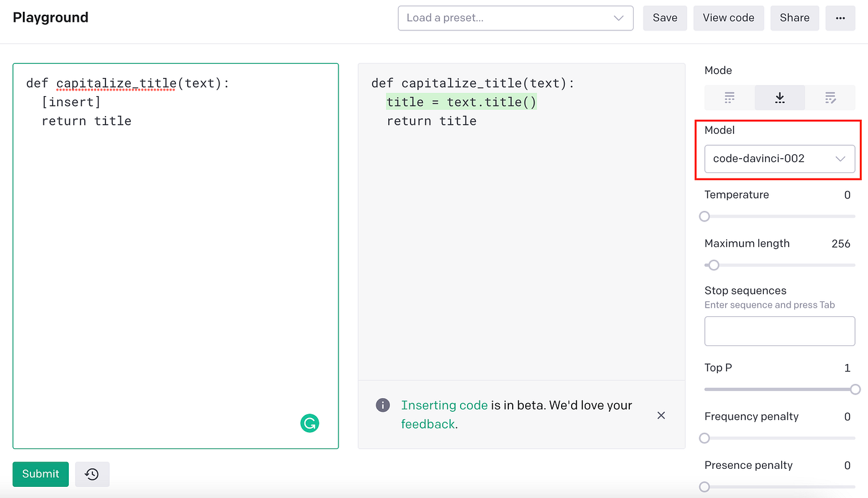The width and height of the screenshot is (868, 498).
Task: Click the highlighted title = text.title() line
Action: (x=461, y=102)
